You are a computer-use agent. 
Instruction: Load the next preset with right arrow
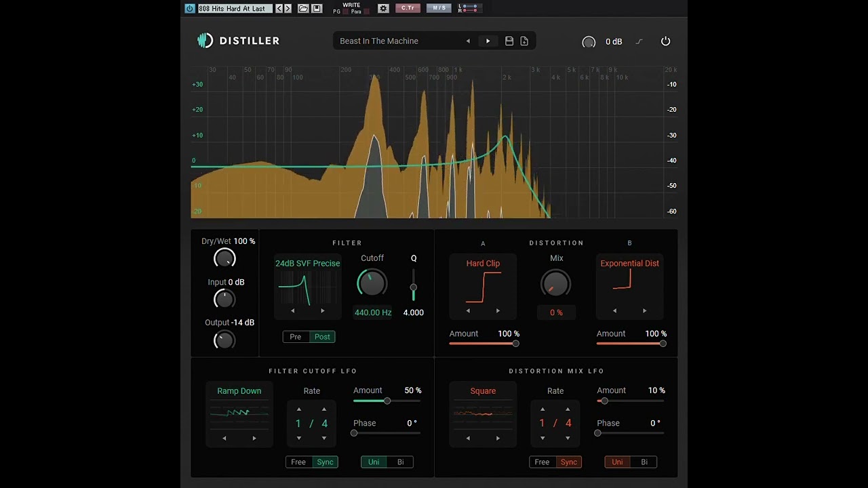488,41
